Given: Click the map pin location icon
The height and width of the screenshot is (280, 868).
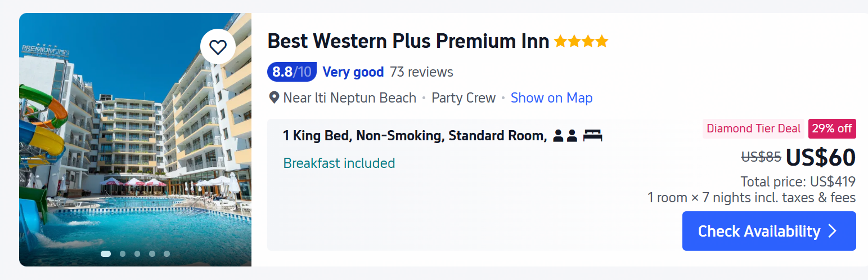Looking at the screenshot, I should [x=274, y=98].
